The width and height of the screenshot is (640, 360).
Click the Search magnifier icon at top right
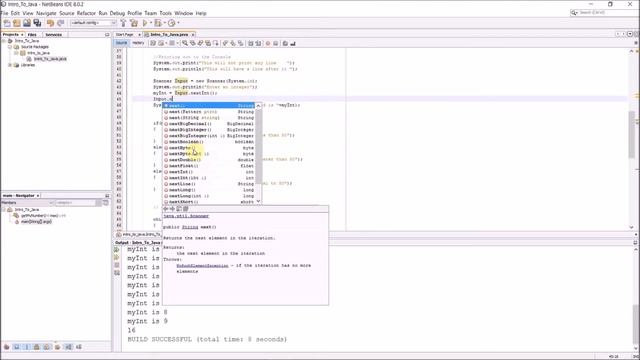tap(574, 13)
